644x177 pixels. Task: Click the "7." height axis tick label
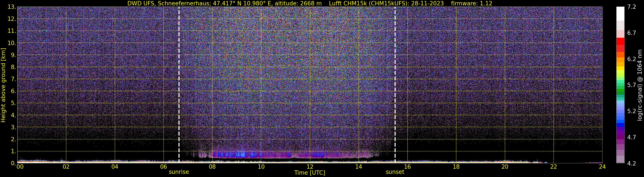pos(13,79)
